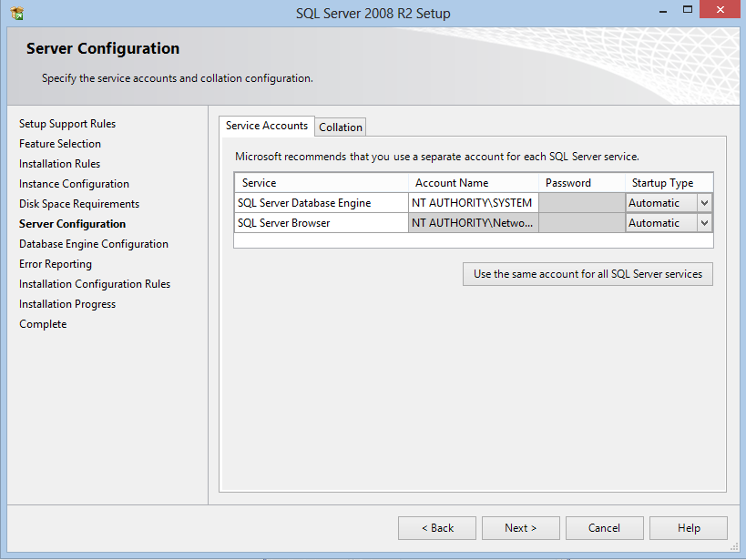Switch to the Collation tab
Viewport: 746px width, 560px height.
[x=341, y=127]
